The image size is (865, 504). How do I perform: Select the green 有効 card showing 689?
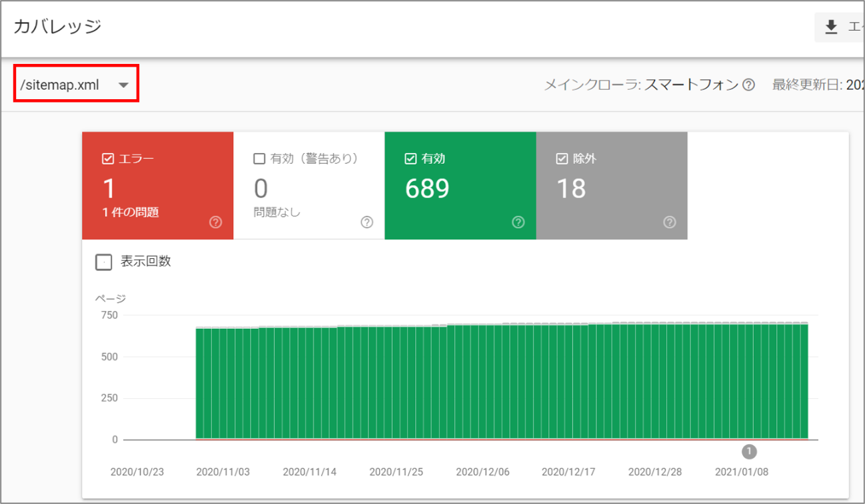(x=460, y=186)
